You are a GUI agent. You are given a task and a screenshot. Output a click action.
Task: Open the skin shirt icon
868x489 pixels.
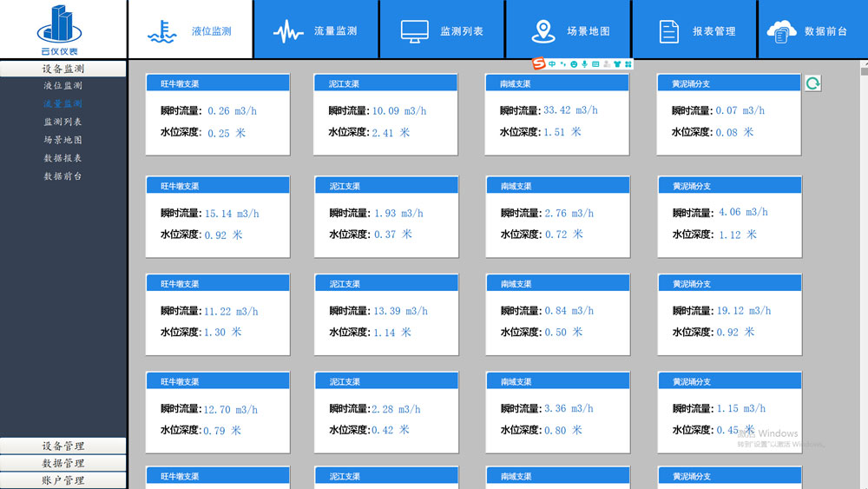point(617,64)
